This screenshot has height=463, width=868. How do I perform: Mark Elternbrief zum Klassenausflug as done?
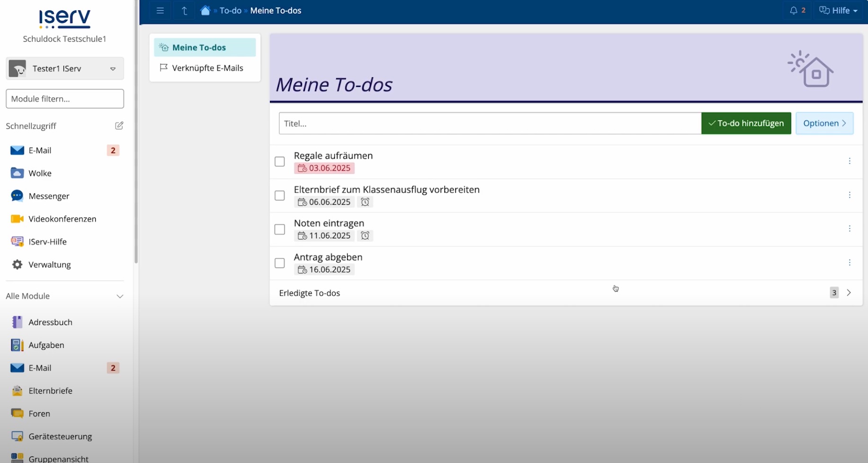click(280, 195)
